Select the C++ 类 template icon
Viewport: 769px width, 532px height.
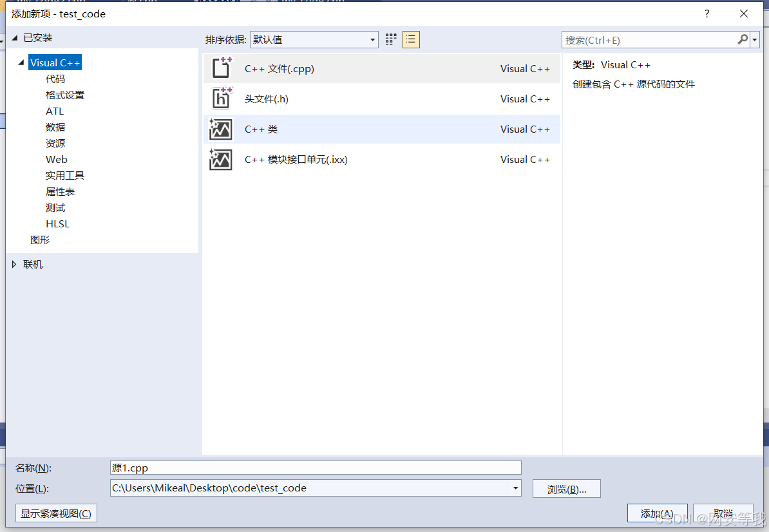[x=220, y=129]
